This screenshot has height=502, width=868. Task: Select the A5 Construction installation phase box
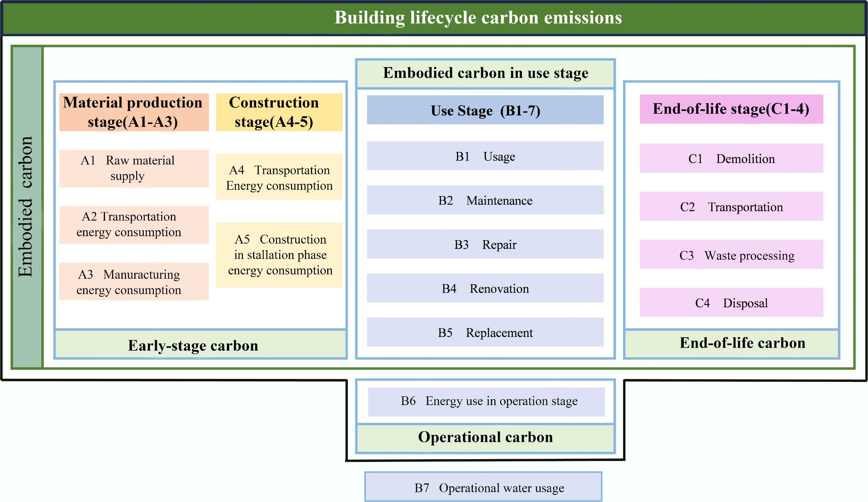point(279,255)
